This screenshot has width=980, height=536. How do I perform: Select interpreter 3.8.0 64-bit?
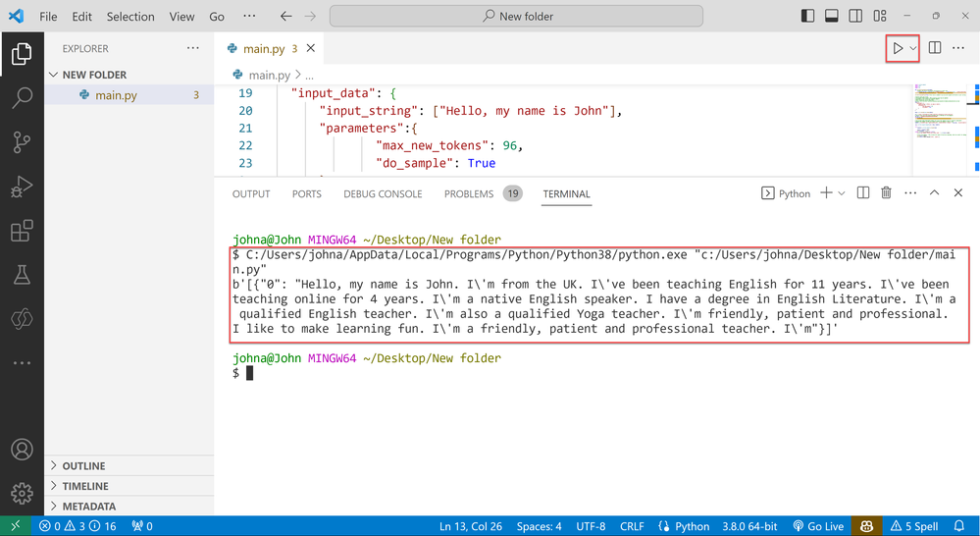pos(749,526)
